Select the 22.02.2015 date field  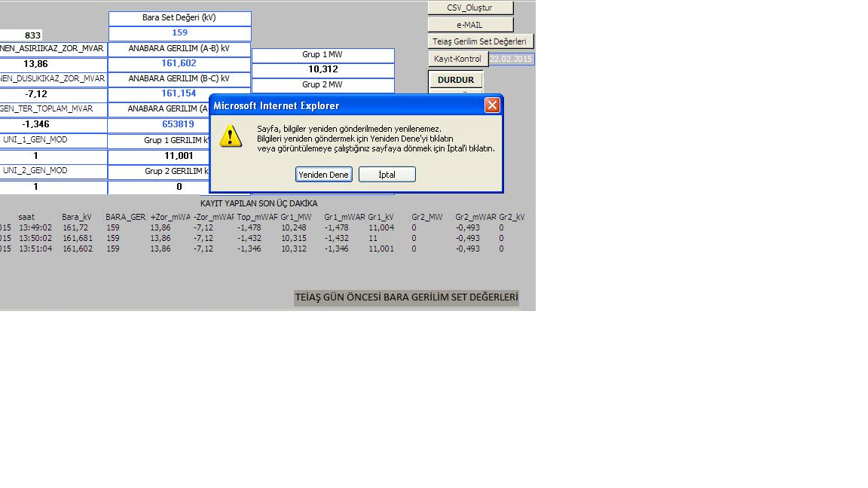pyautogui.click(x=511, y=59)
